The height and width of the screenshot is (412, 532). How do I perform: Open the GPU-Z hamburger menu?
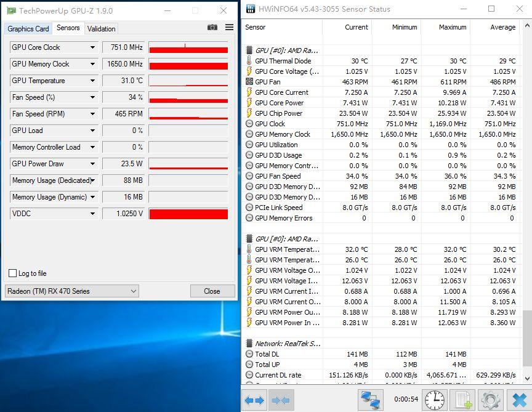click(229, 28)
